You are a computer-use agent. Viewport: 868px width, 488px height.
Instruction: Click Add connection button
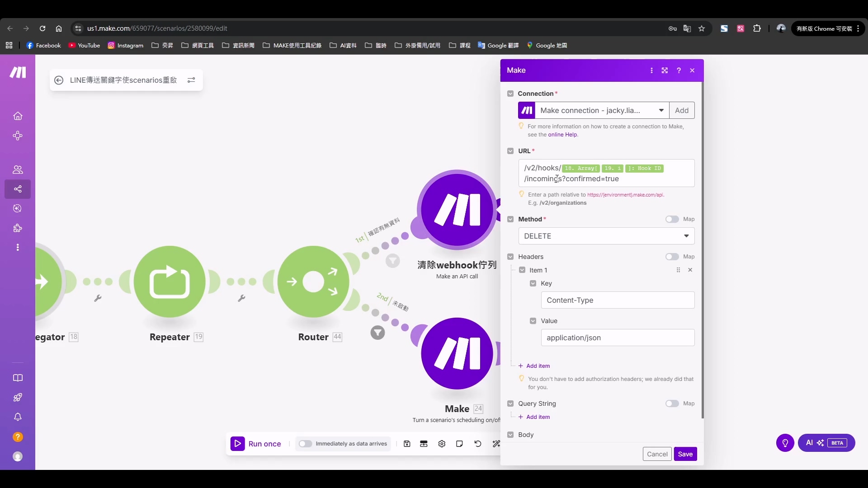pos(682,110)
